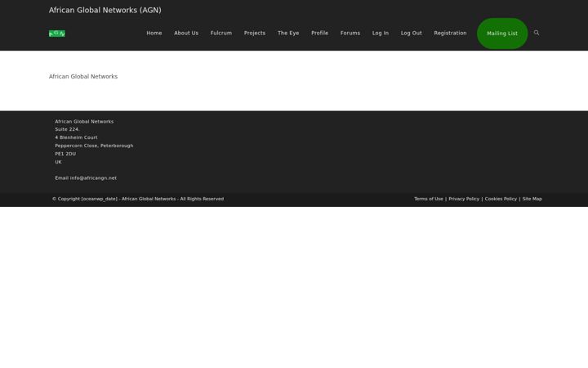Open the search magnifier icon
The height and width of the screenshot is (368, 588).
click(537, 33)
